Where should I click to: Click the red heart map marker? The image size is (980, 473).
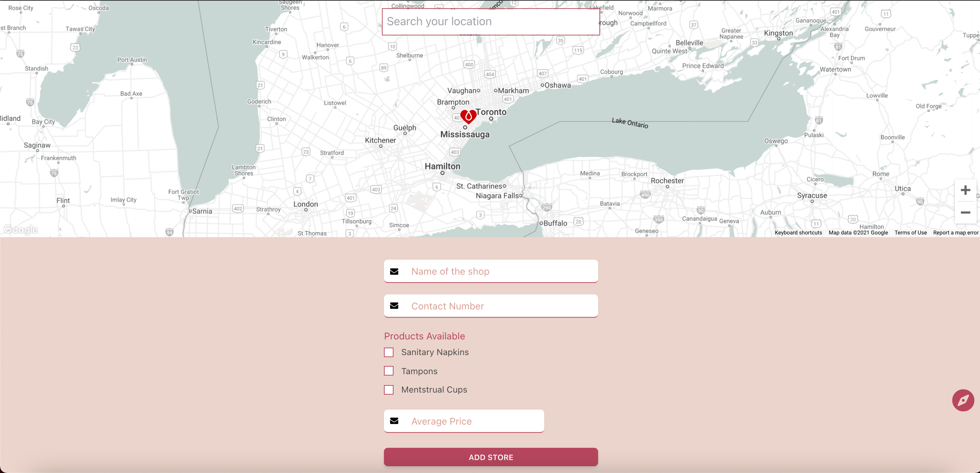pyautogui.click(x=468, y=116)
